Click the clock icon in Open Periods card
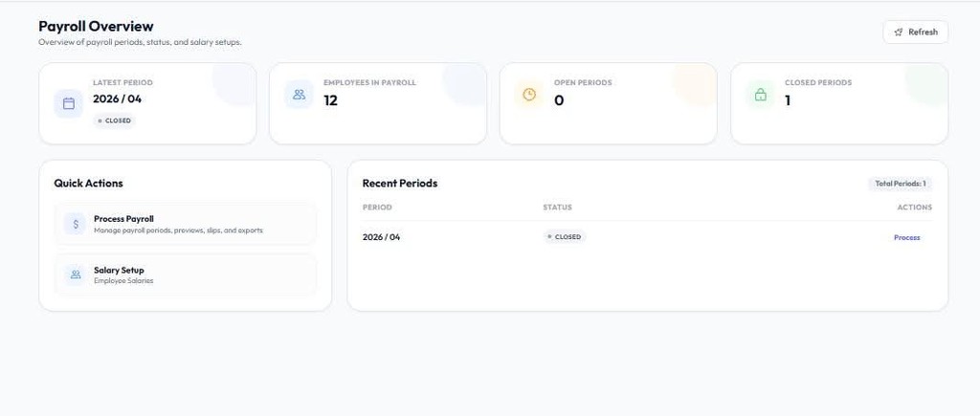 [529, 95]
